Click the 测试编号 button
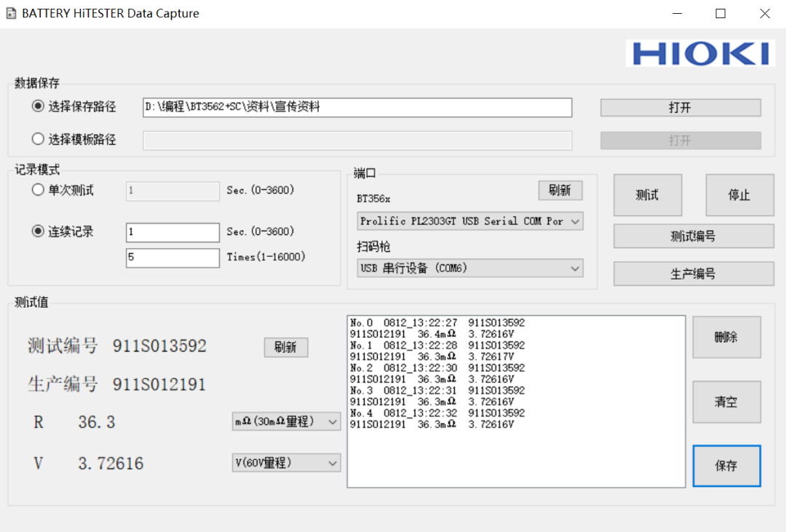The width and height of the screenshot is (786, 532). (x=693, y=237)
